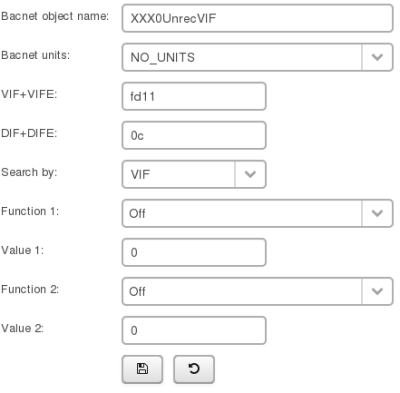Screen dimensions: 400x393
Task: Focus the Bacnet object name field
Action: (257, 18)
